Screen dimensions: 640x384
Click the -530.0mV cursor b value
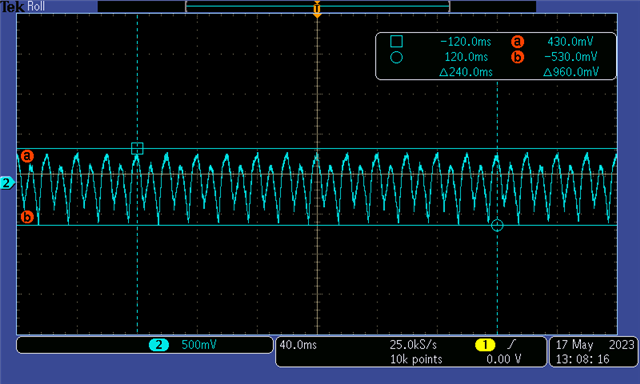tap(571, 57)
